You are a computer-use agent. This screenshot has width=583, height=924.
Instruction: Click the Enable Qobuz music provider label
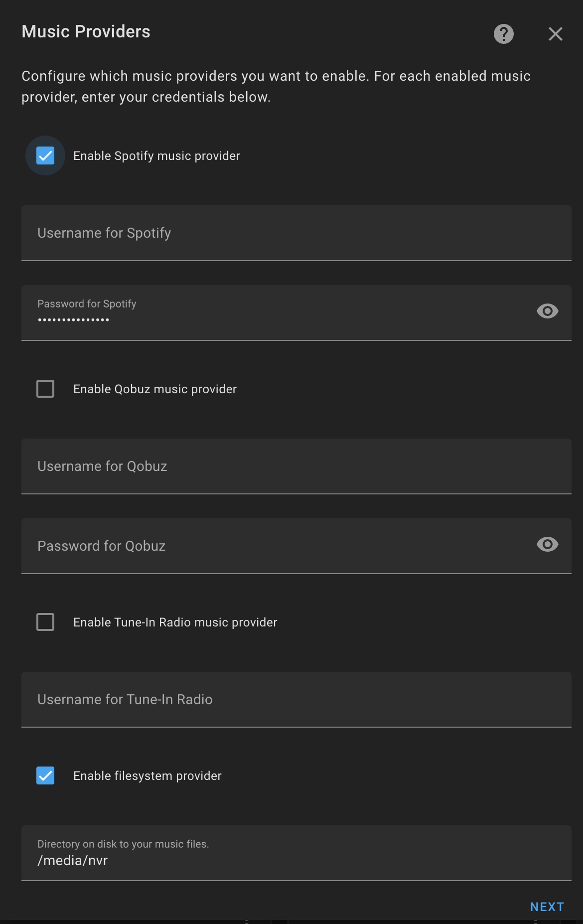point(154,389)
